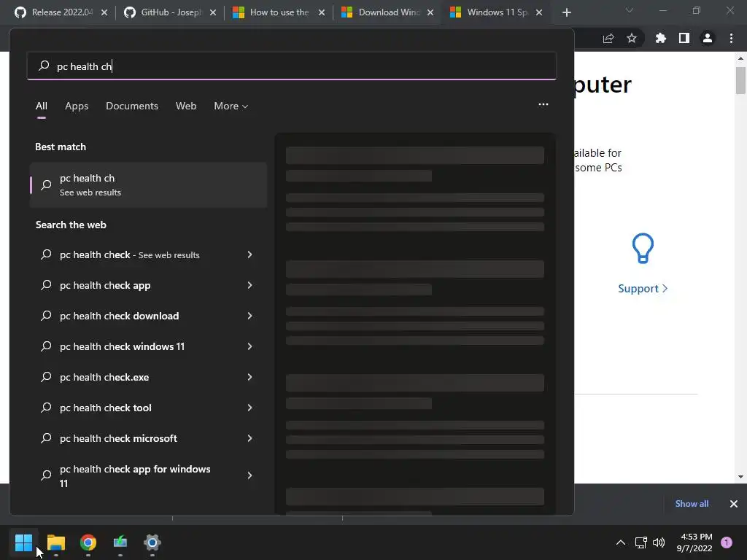Image resolution: width=747 pixels, height=560 pixels.
Task: Close the Chrome downloads bar
Action: click(x=734, y=504)
